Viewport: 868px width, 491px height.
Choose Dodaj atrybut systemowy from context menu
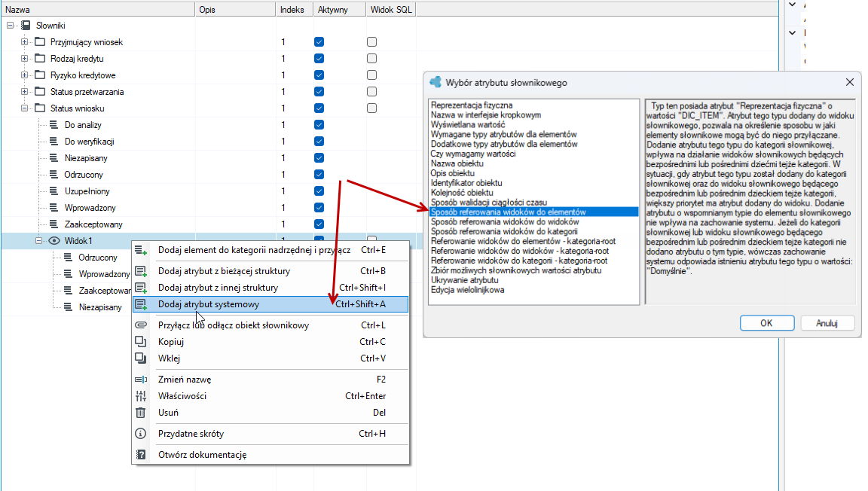click(x=270, y=304)
